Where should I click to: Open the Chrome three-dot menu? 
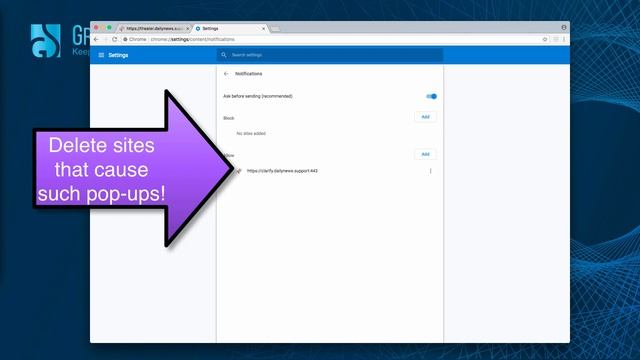coord(564,40)
